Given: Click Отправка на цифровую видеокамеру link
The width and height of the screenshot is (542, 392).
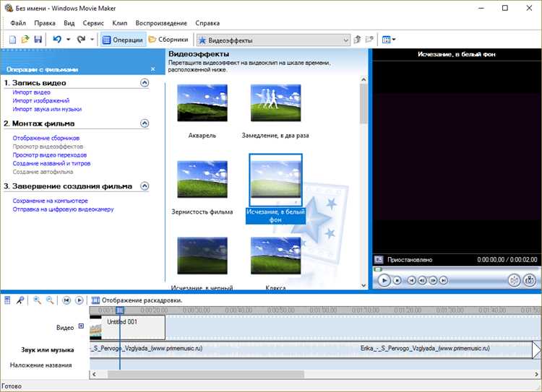Looking at the screenshot, I should [x=63, y=209].
